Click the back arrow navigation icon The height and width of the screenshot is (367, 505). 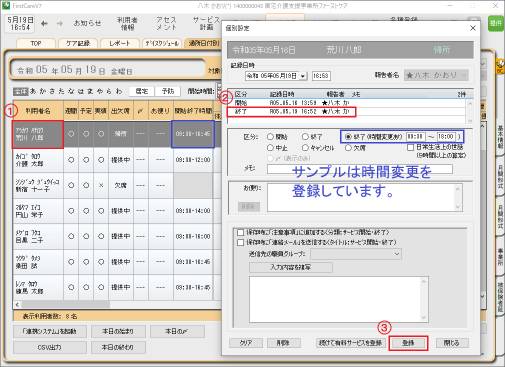coord(44,23)
